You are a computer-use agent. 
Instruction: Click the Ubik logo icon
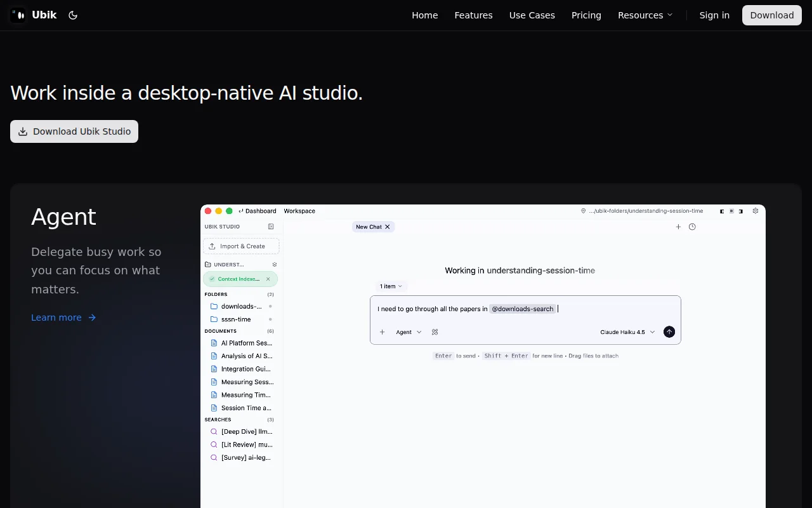(x=18, y=15)
